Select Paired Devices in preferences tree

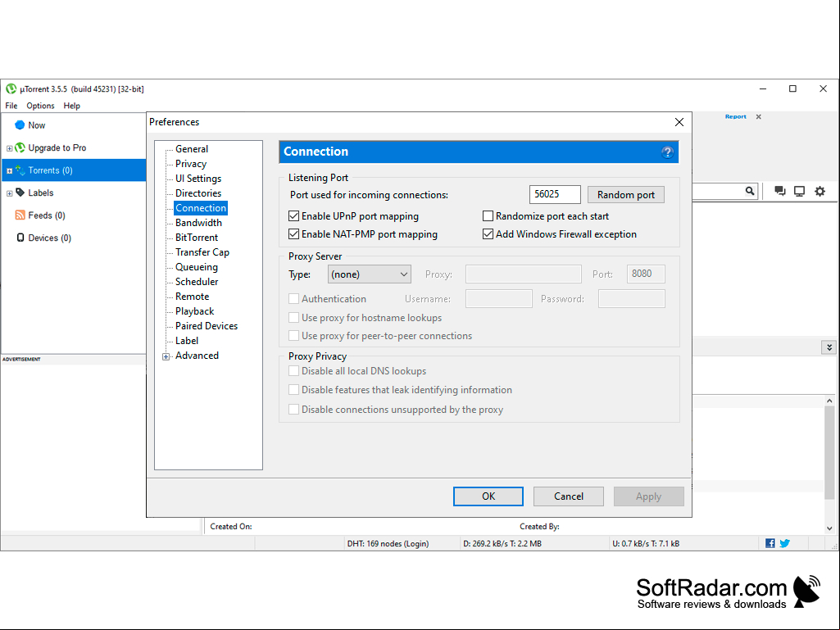tap(207, 326)
